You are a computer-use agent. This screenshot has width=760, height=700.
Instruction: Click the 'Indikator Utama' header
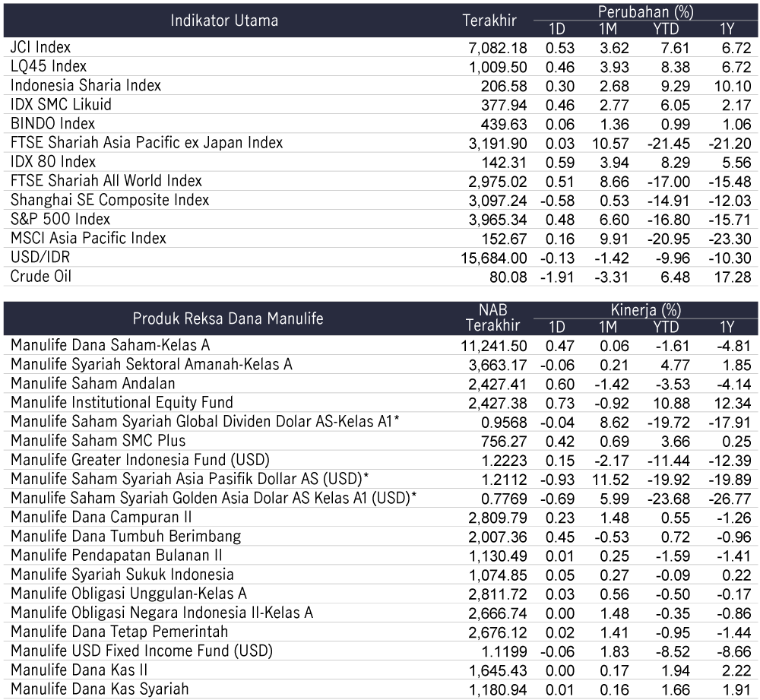click(x=224, y=21)
